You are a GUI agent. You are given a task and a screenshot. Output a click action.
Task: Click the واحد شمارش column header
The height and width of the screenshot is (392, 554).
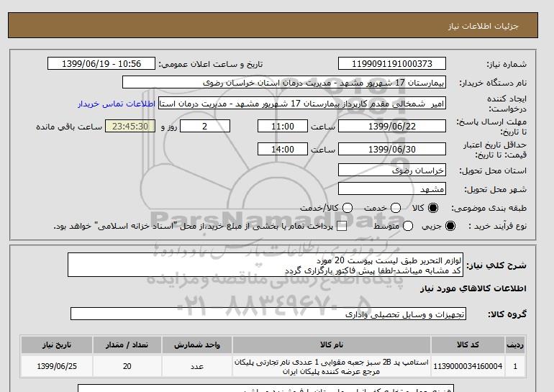click(197, 345)
